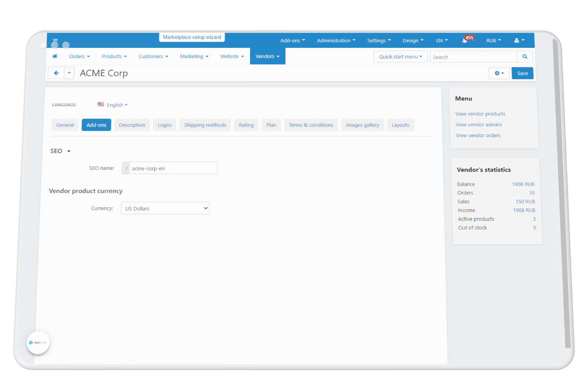Switch to the Images gallery tab
The width and height of the screenshot is (588, 392).
point(363,125)
